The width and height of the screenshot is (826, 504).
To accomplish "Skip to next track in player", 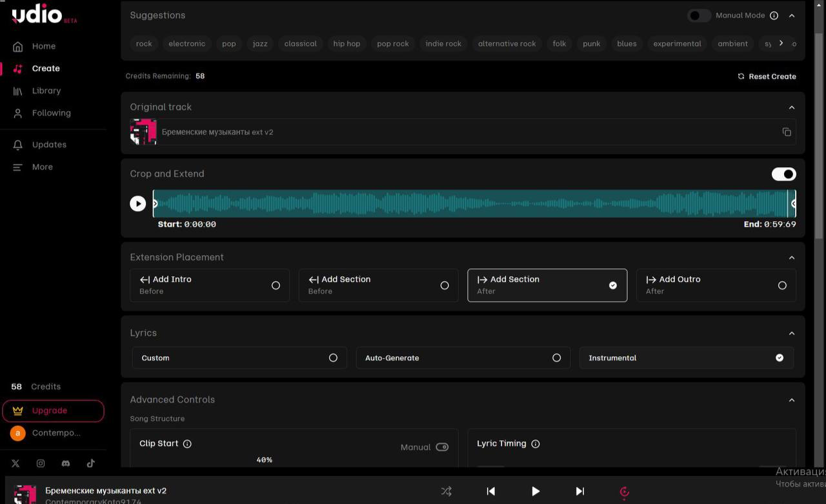I will coord(579,491).
